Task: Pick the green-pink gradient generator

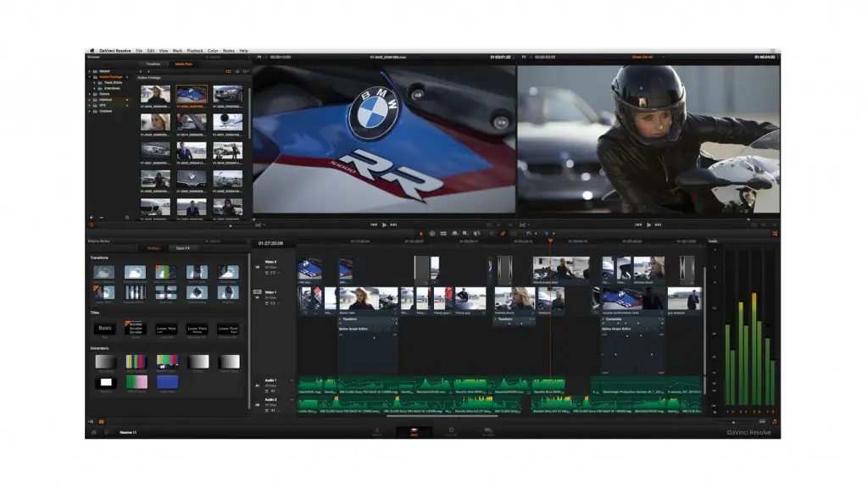Action: click(136, 382)
